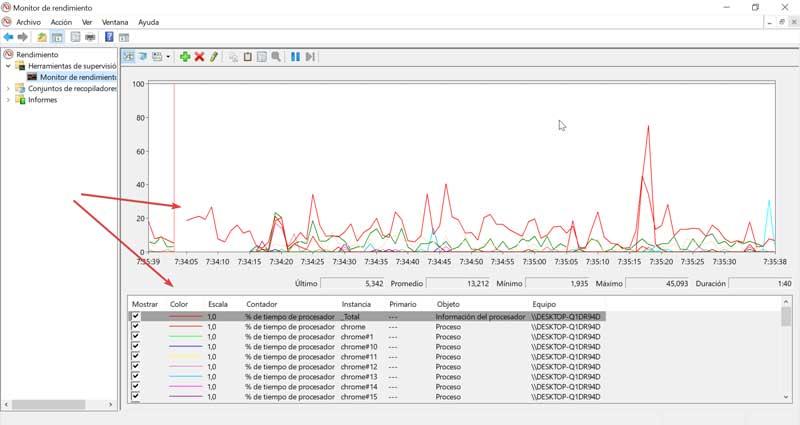Toggle the show/hide console tree icon
The width and height of the screenshot is (800, 425).
(x=57, y=37)
